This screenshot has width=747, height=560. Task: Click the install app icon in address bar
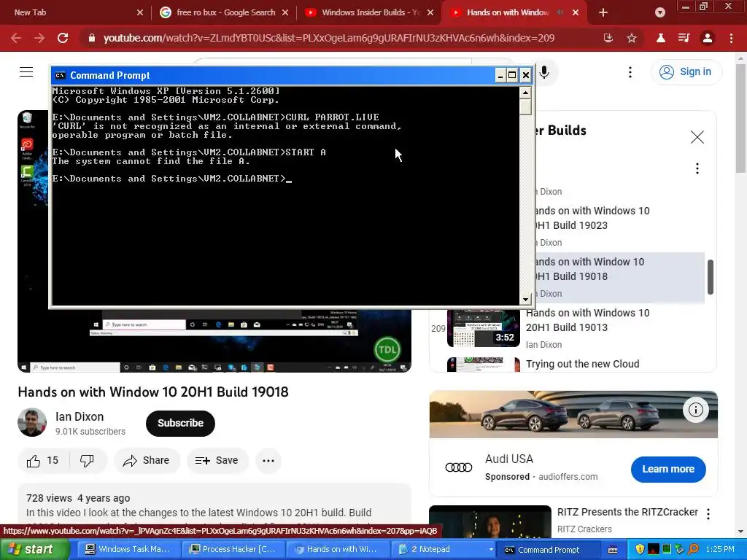608,38
